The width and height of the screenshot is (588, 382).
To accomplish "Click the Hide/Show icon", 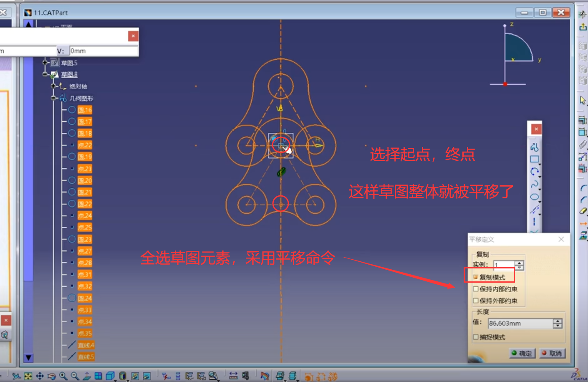I will coord(135,376).
